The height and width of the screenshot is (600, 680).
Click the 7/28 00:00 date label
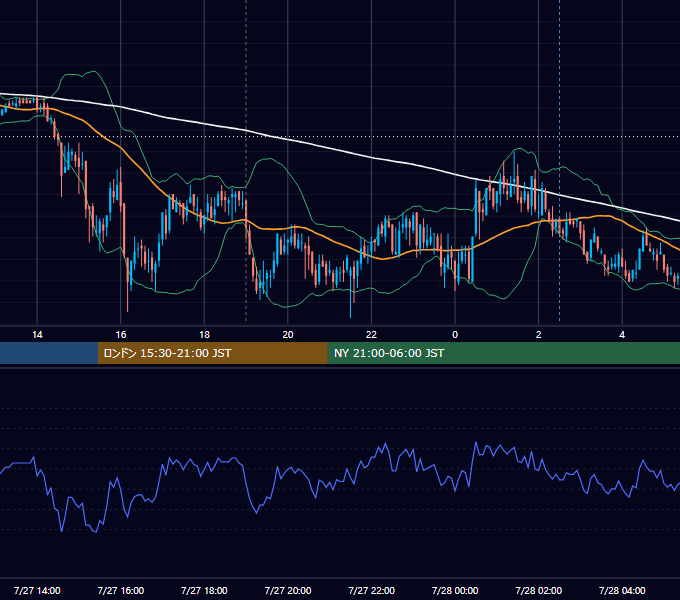(455, 590)
